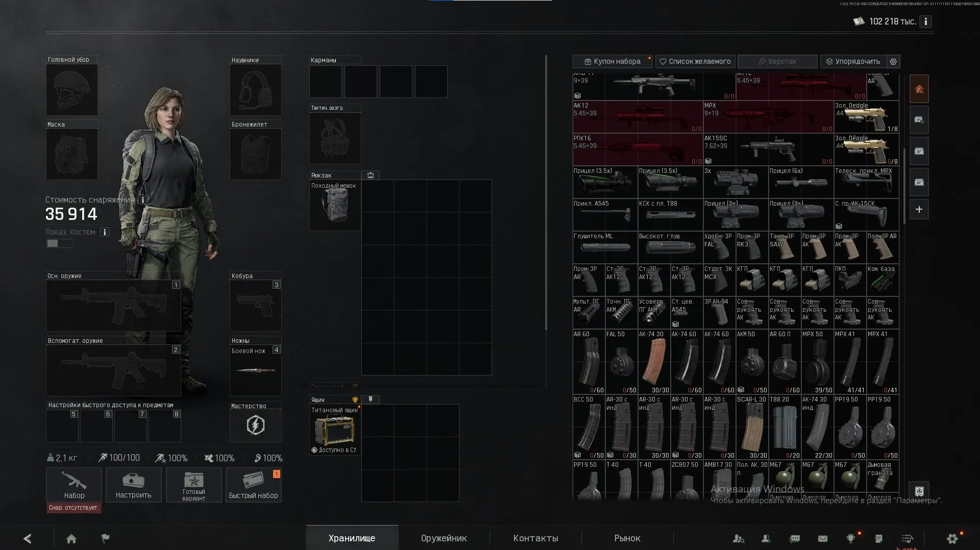980x550 pixels.
Task: Select the Титановый ящик case item
Action: click(335, 430)
